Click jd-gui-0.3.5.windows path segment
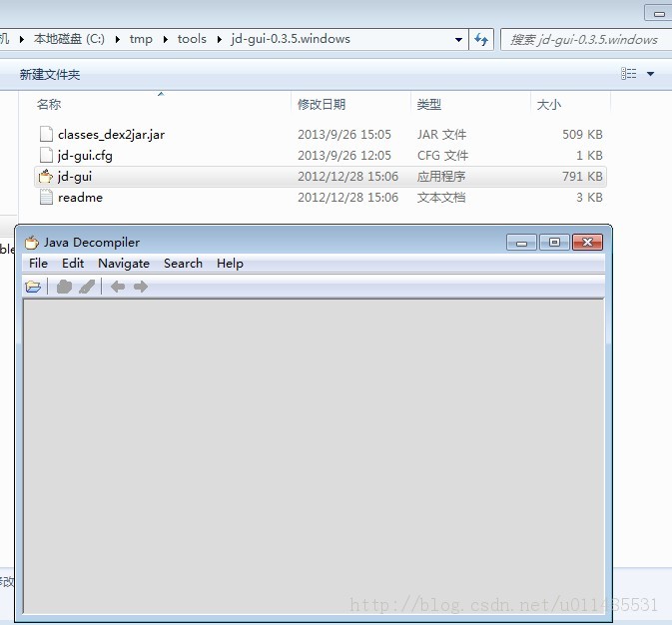The width and height of the screenshot is (672, 625). click(x=291, y=39)
